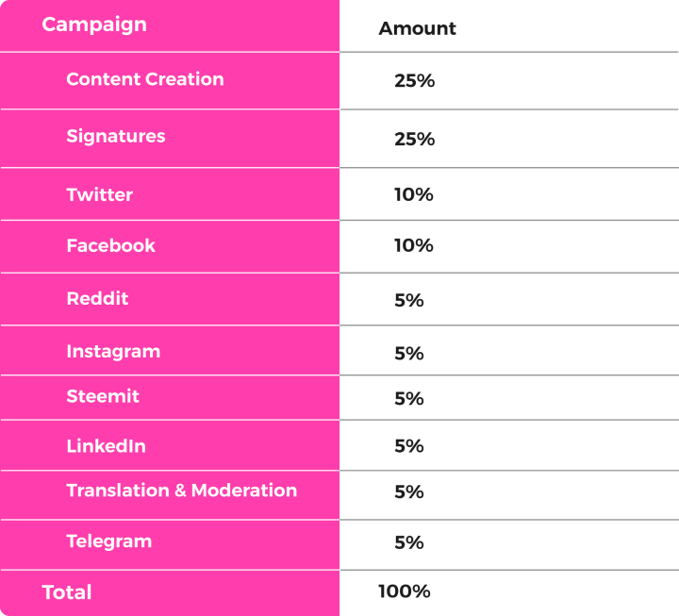679x616 pixels.
Task: Select the Telegram campaign label
Action: click(x=109, y=541)
